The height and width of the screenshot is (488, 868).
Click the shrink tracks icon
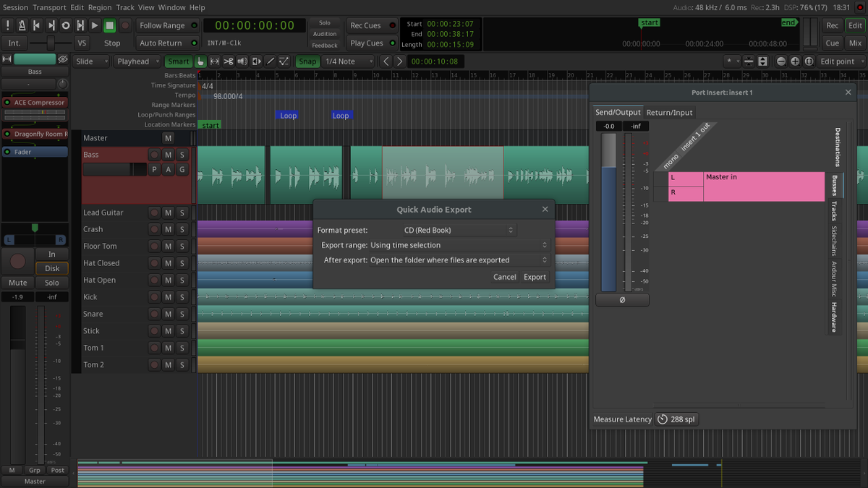pos(749,61)
